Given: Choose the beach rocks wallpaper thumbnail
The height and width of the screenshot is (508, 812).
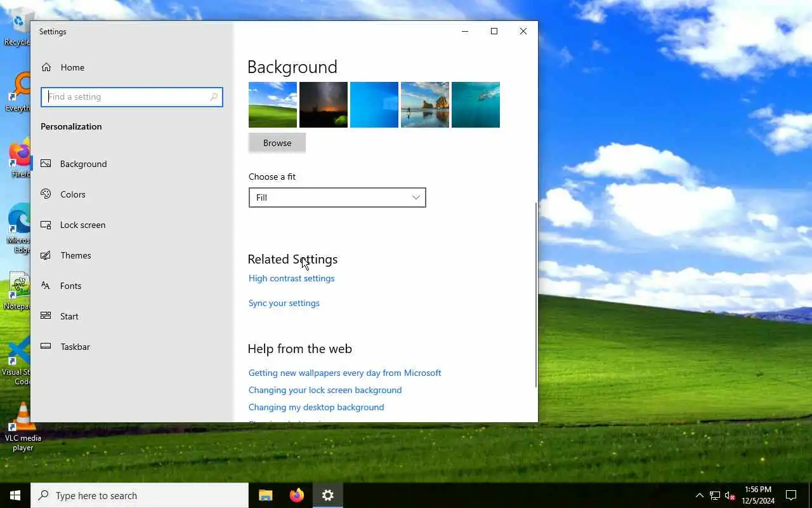Looking at the screenshot, I should [425, 105].
